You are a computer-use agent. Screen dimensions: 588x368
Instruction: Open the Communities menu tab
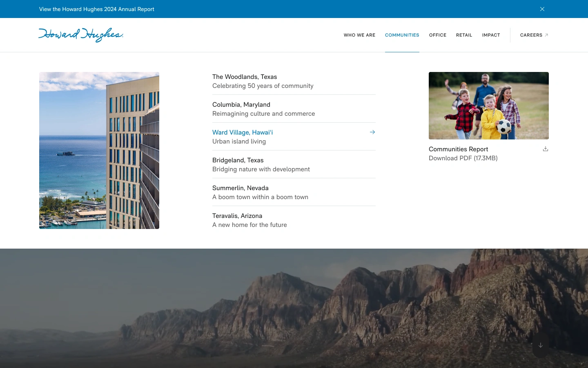[x=402, y=35]
